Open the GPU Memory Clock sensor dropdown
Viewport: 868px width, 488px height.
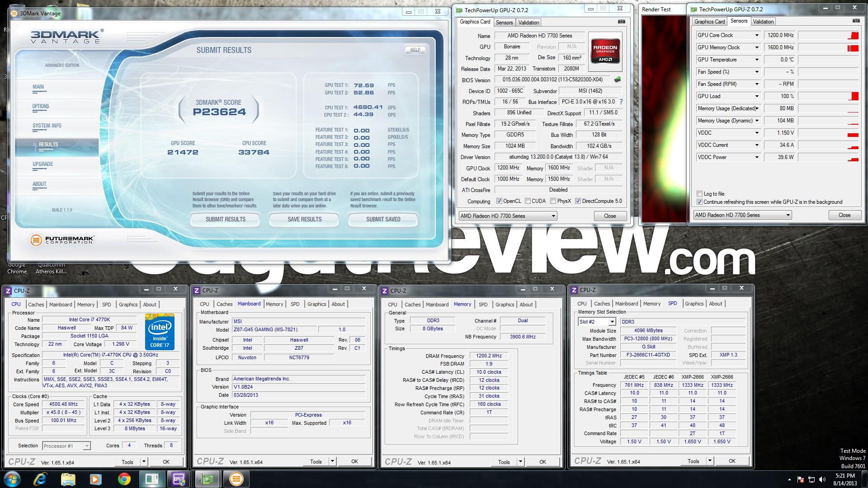[x=756, y=47]
